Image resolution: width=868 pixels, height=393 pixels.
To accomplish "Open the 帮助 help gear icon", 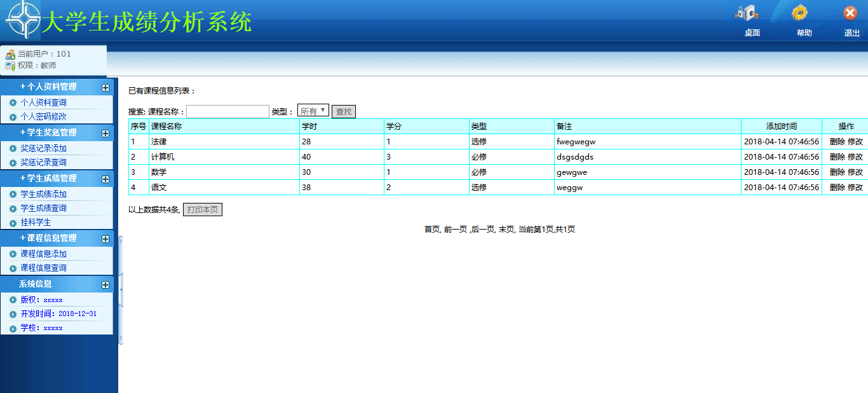I will tap(799, 13).
